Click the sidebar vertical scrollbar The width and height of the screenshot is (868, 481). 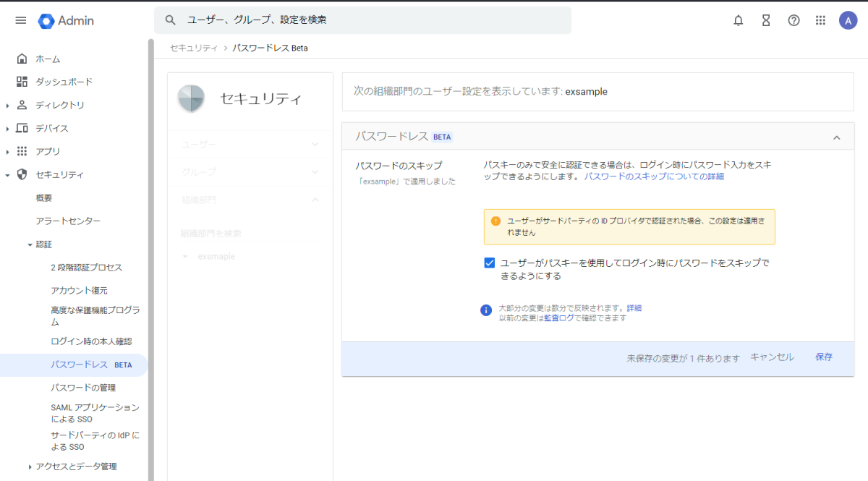click(151, 260)
